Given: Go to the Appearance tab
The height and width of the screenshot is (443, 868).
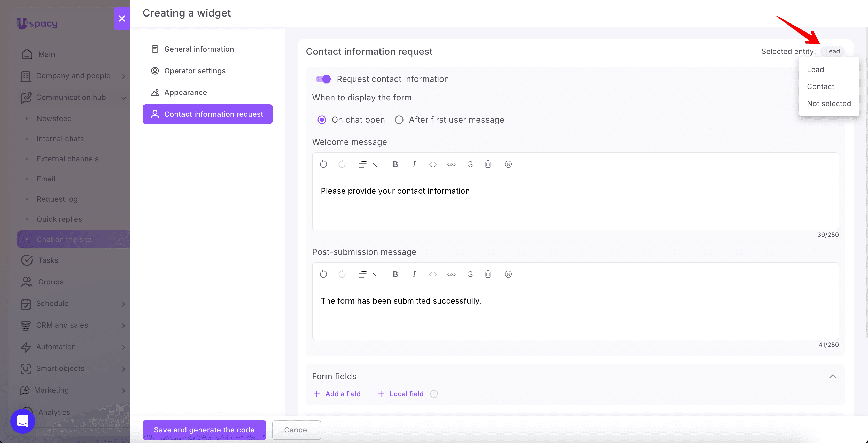Looking at the screenshot, I should [207, 93].
